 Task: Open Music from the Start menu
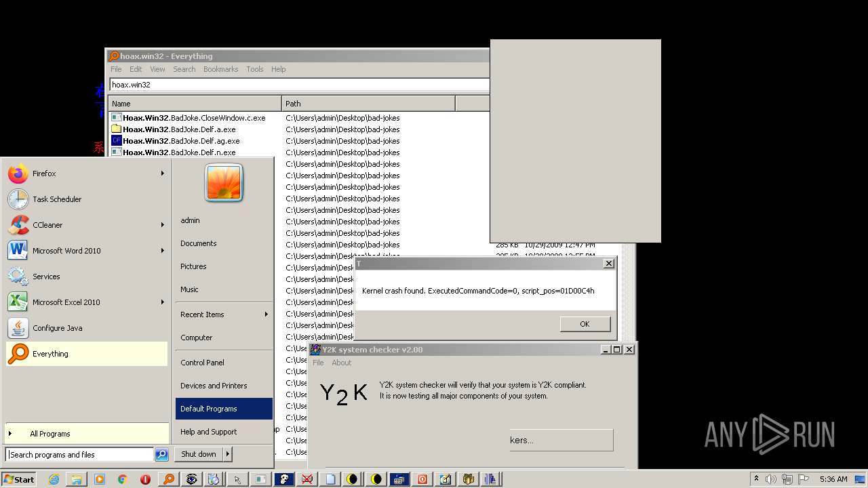point(224,289)
